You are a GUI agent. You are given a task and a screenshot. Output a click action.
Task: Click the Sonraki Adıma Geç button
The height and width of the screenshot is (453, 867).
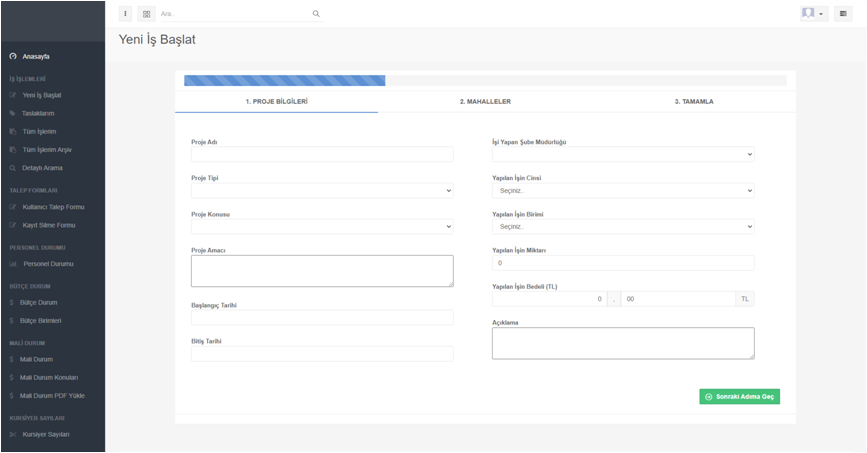[x=739, y=397]
